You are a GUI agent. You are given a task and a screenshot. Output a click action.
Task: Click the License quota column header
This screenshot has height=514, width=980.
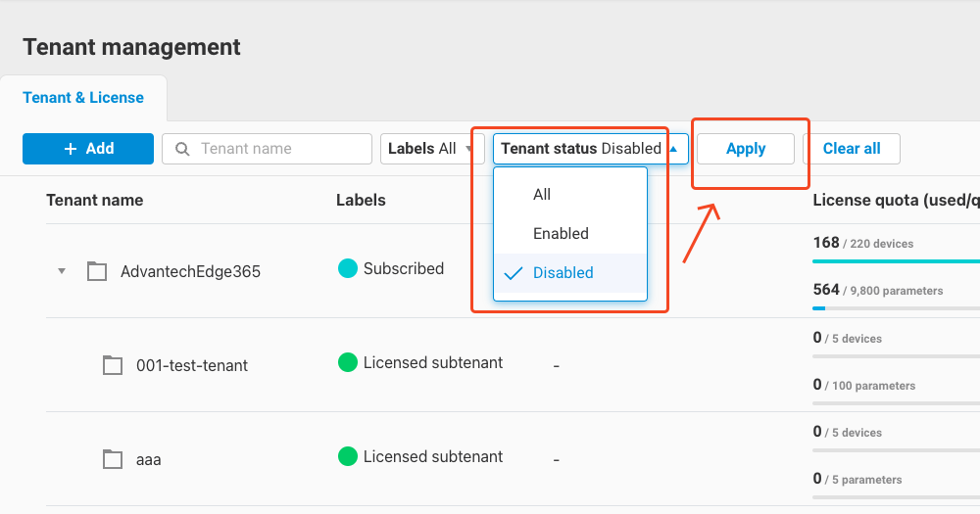(897, 200)
